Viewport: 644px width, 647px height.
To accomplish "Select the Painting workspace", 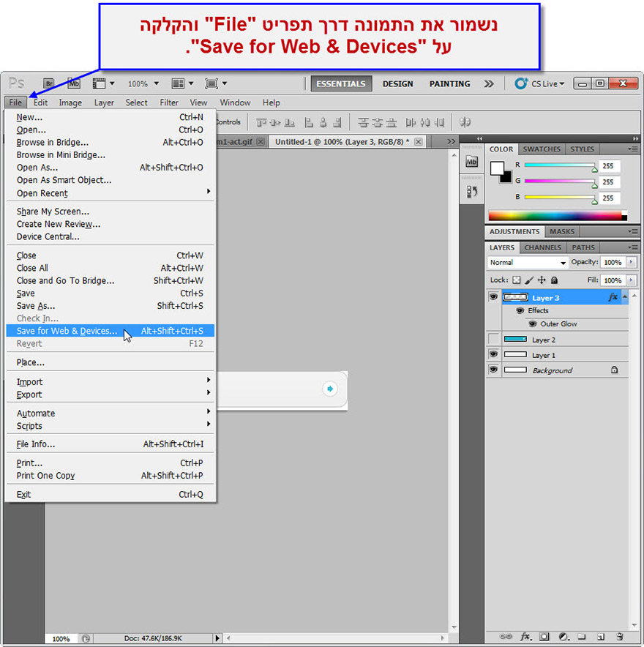I will click(449, 83).
